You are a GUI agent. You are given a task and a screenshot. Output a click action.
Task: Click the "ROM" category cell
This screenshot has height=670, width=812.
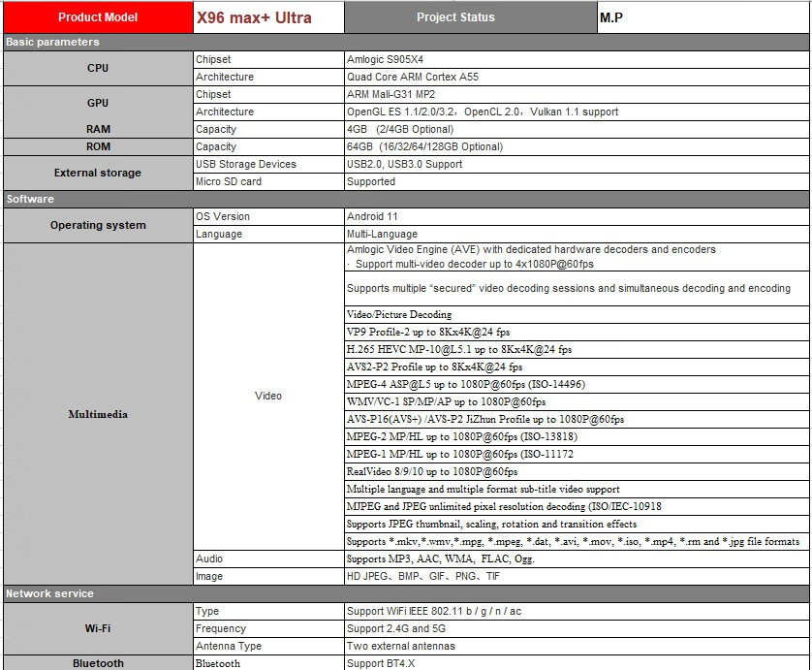(x=98, y=146)
